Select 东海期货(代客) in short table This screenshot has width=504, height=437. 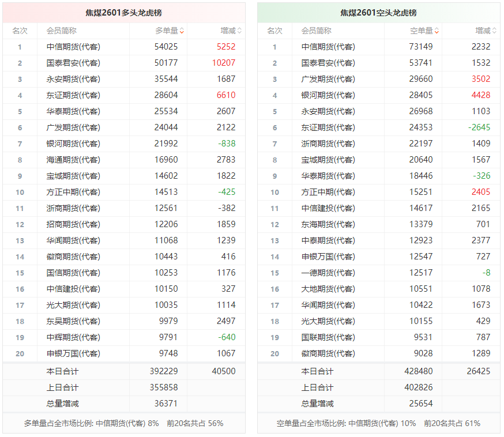[328, 224]
